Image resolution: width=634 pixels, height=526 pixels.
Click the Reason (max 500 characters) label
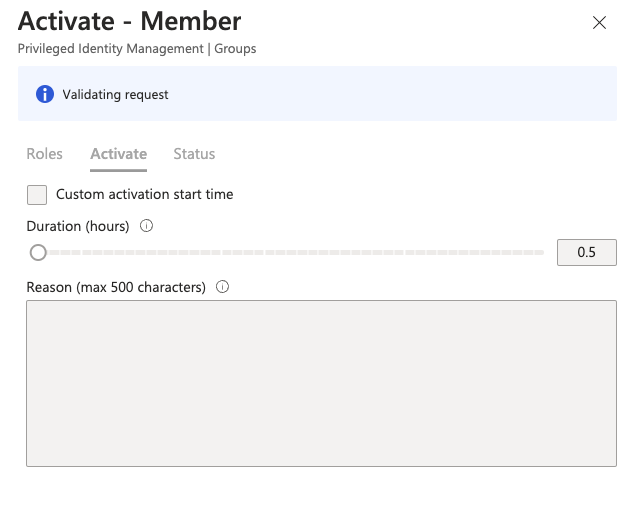point(116,287)
